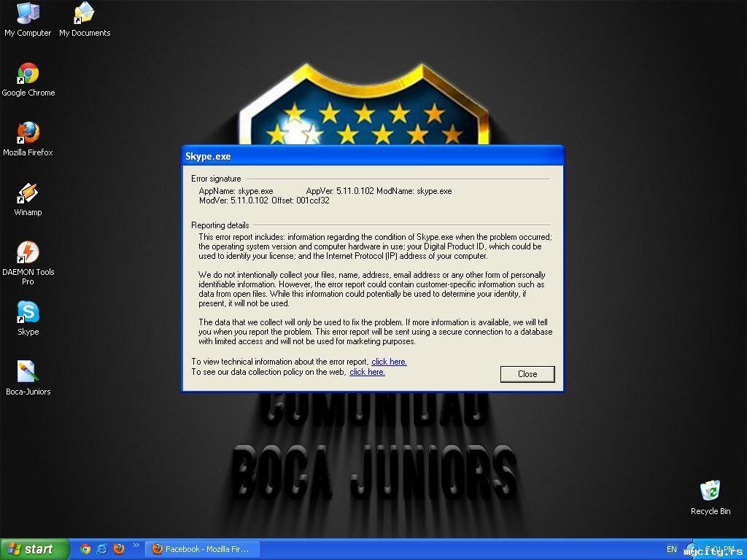The image size is (747, 560).
Task: Click the 'Reporting details' heading text
Action: [x=220, y=225]
